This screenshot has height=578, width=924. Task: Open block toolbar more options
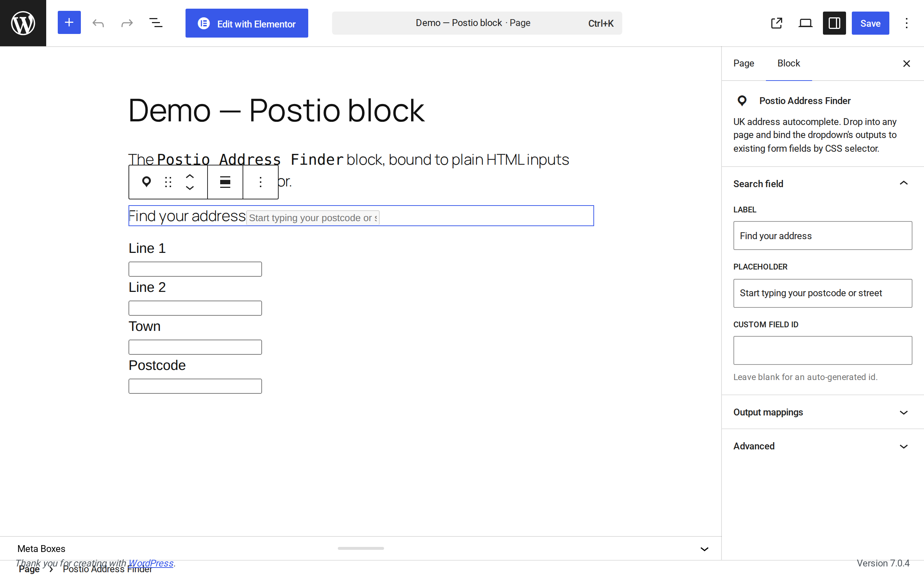click(260, 182)
